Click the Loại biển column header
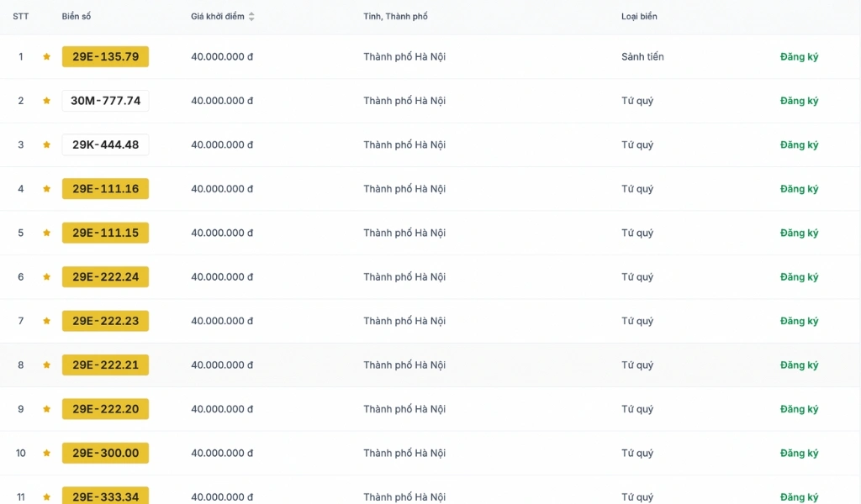The width and height of the screenshot is (861, 504). [639, 17]
